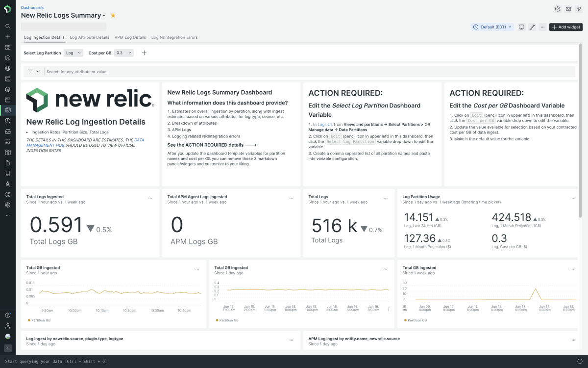The height and width of the screenshot is (368, 588).
Task: Open the APM Log Details tab
Action: 130,37
